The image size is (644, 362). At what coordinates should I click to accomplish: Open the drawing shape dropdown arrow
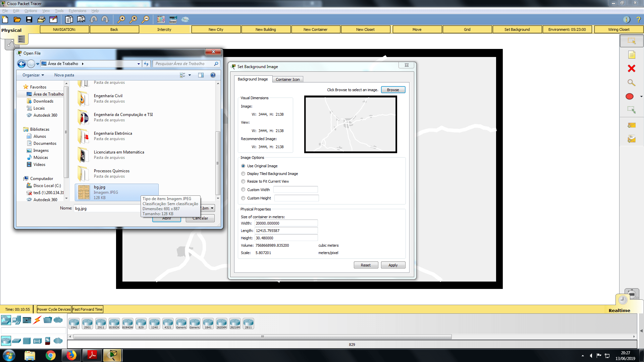641,97
